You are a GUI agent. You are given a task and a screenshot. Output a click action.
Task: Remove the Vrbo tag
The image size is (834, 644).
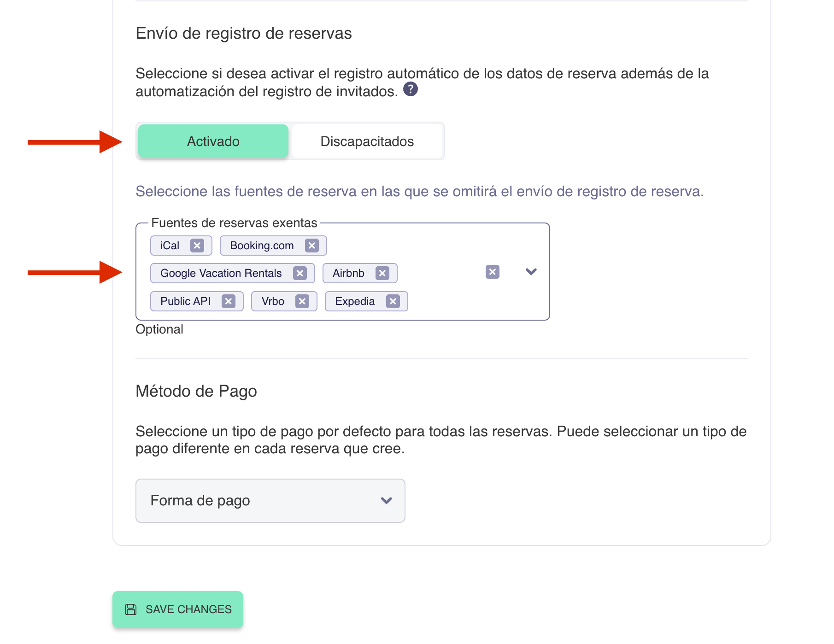[302, 301]
